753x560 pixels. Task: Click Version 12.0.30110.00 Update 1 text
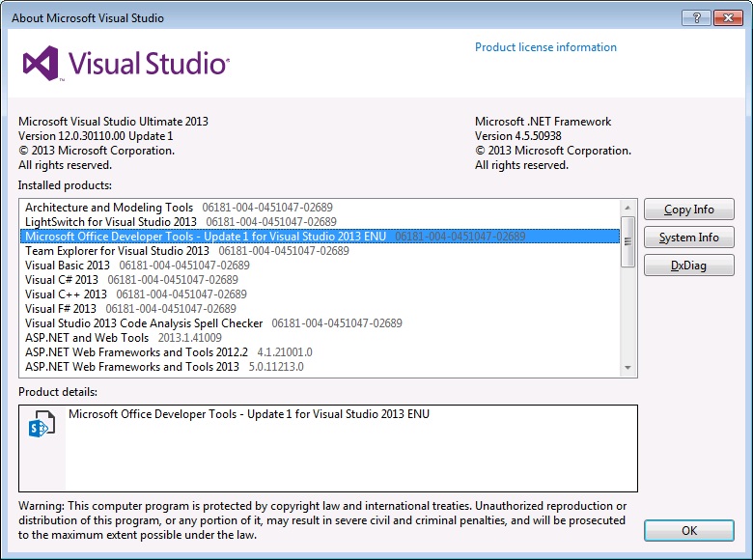tap(96, 136)
